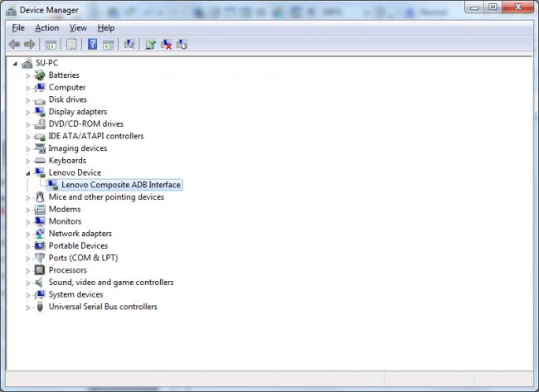Scan for hardware changes
Viewport: 539px width, 392px height.
pyautogui.click(x=129, y=44)
